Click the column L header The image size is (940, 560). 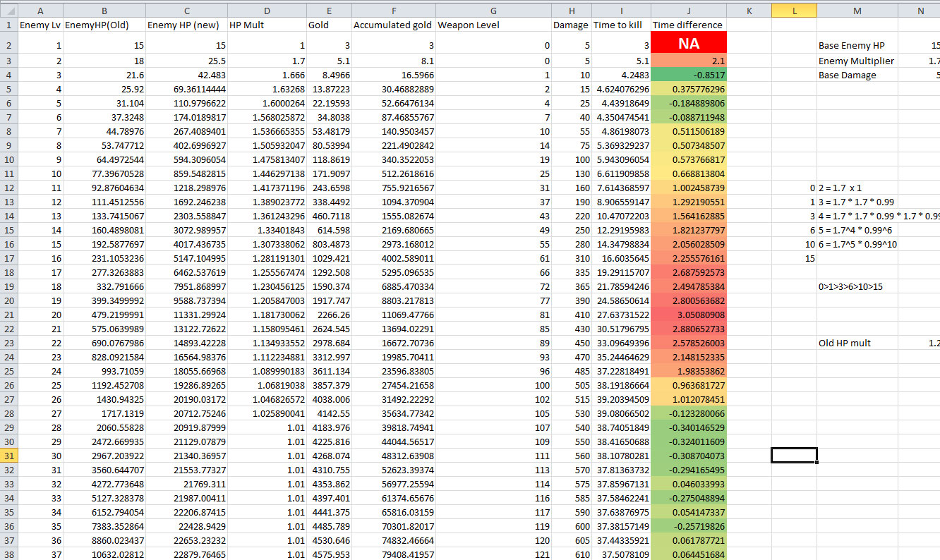794,10
